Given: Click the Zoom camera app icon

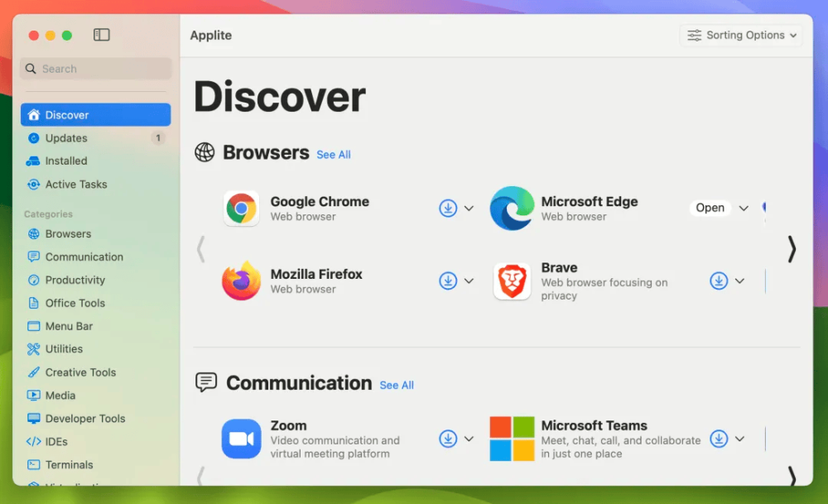Looking at the screenshot, I should (241, 439).
